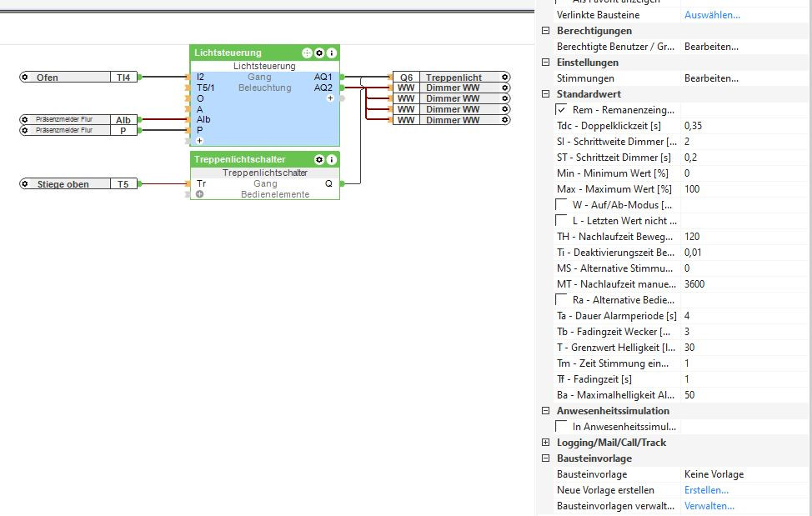812x516 pixels.
Task: Edit T Grenzwert Helligkeit value 30
Action: pyautogui.click(x=744, y=348)
